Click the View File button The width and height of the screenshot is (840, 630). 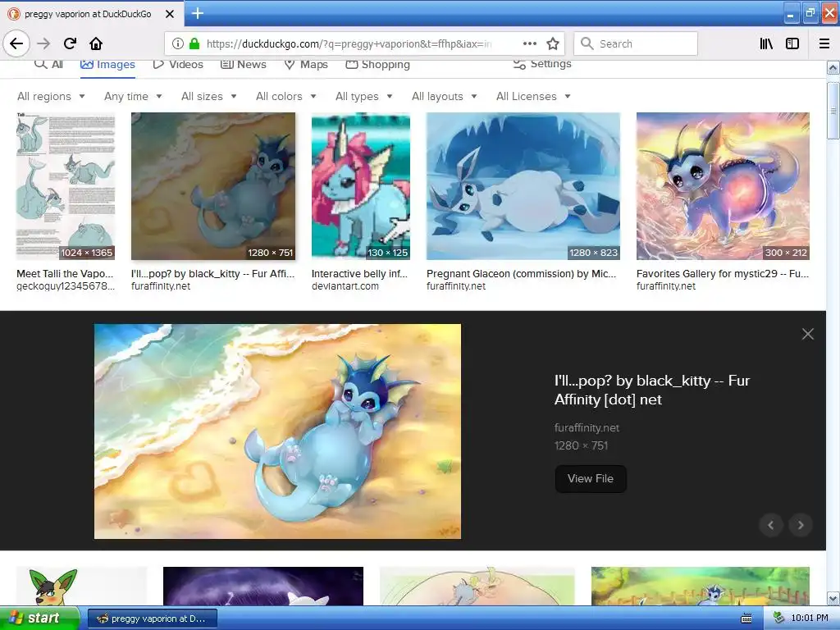tap(591, 478)
